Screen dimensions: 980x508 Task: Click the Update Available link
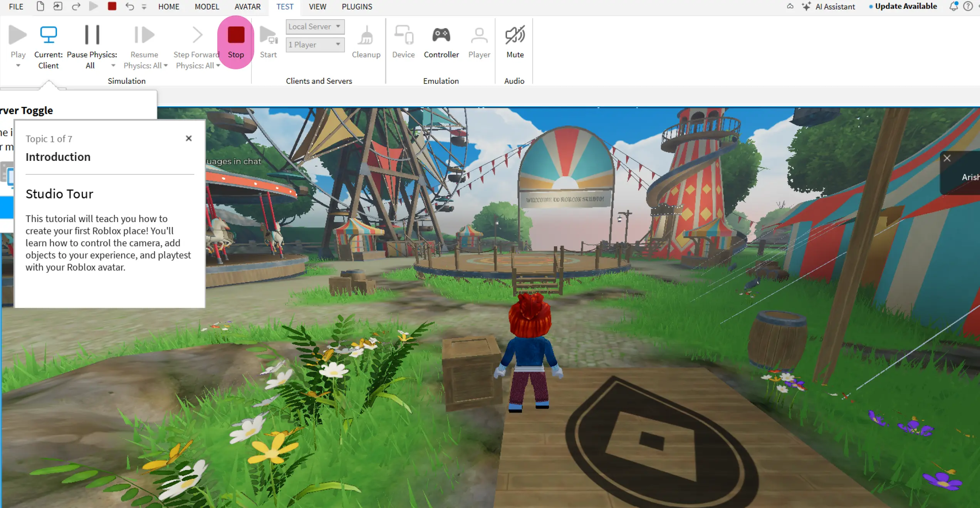[x=906, y=7]
